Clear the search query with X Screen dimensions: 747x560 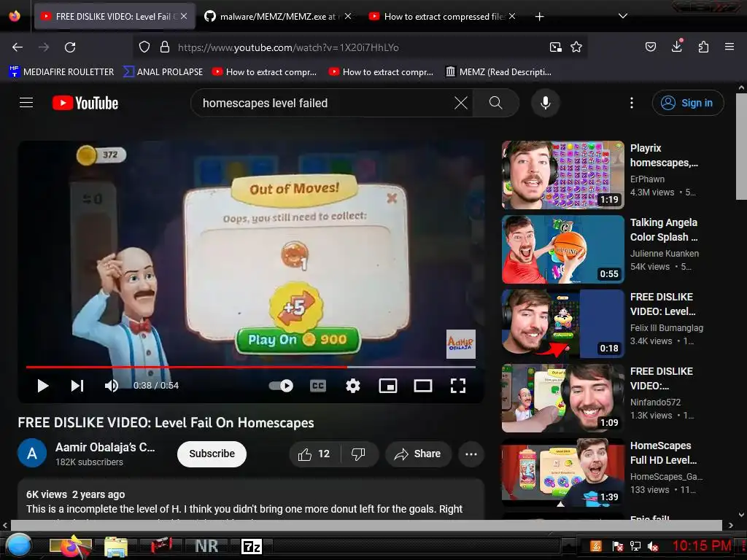(461, 103)
